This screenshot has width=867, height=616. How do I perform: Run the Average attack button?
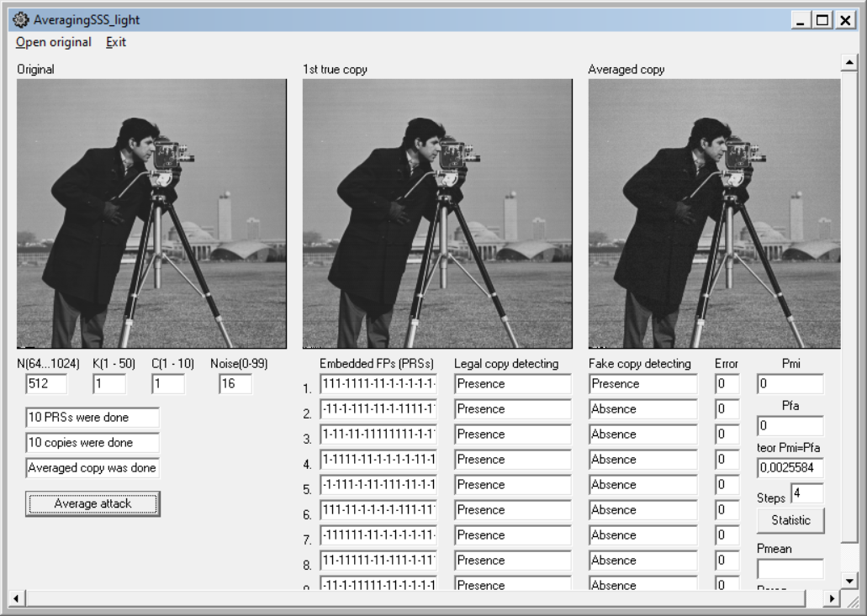tap(93, 504)
